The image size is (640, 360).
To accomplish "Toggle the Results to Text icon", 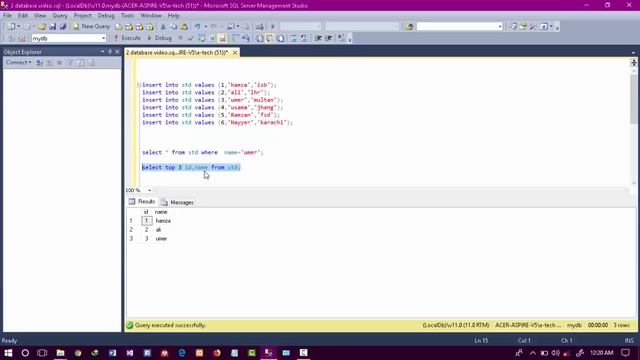I will tap(259, 38).
